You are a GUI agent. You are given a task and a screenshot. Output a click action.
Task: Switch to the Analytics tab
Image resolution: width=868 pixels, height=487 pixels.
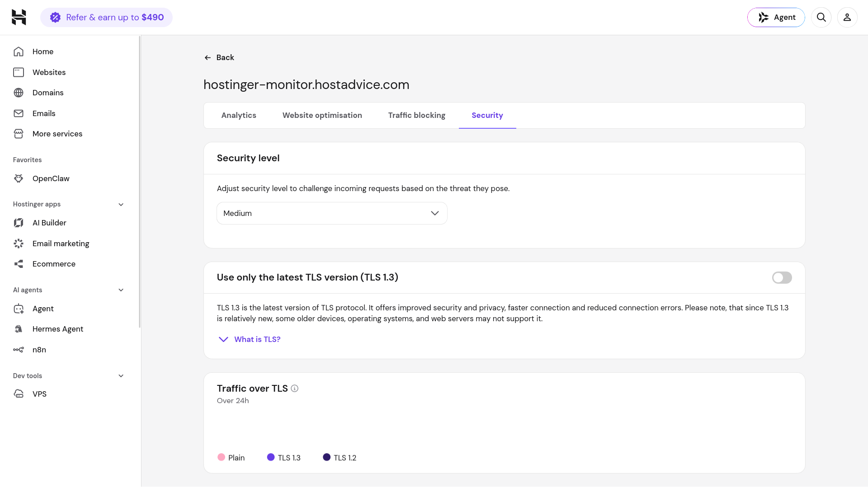[x=239, y=115]
